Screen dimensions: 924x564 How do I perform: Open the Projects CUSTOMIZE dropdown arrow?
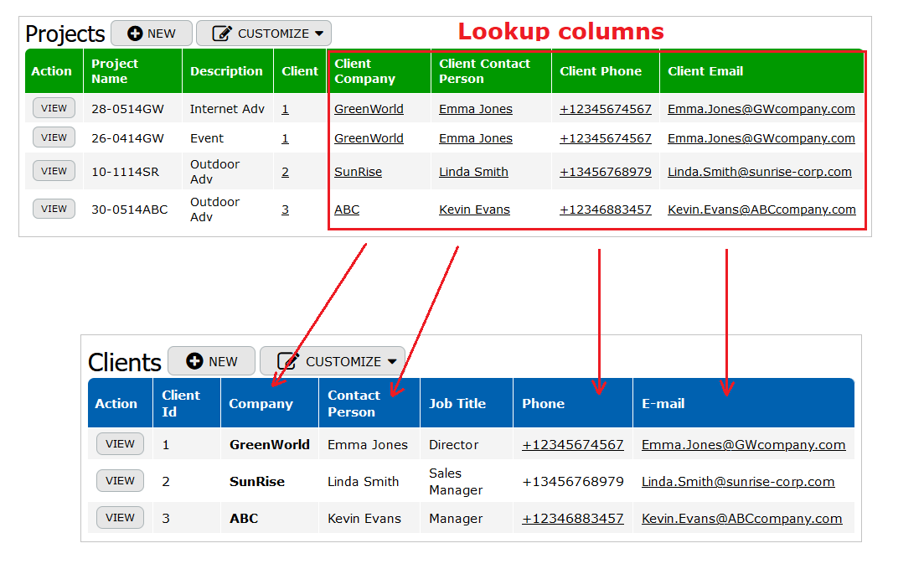(319, 34)
